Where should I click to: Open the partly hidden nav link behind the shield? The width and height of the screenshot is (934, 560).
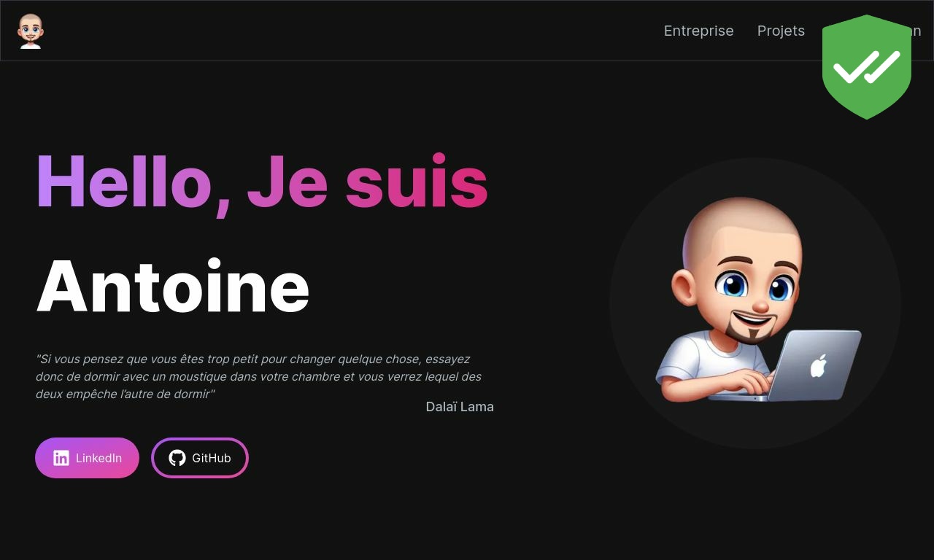click(x=916, y=31)
